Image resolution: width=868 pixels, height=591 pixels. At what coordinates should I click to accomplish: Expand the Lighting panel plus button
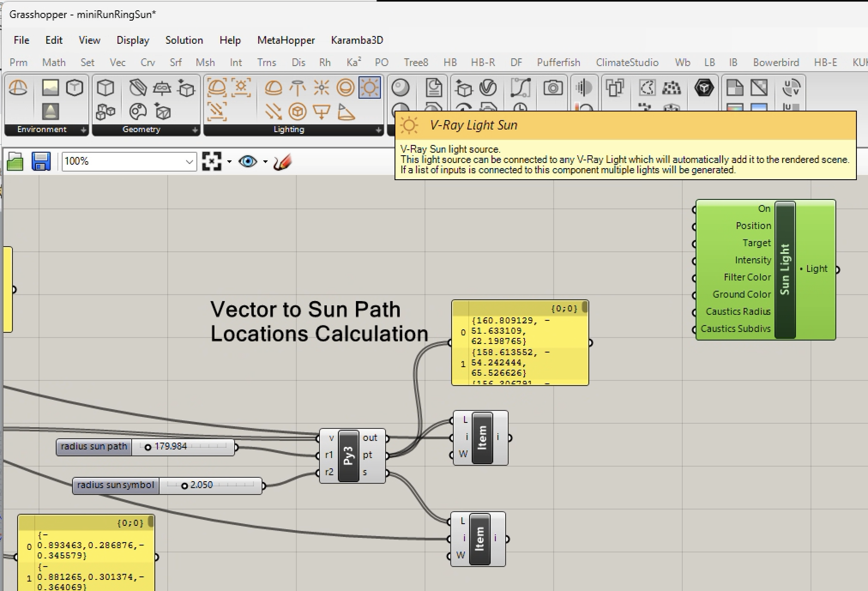(x=378, y=130)
